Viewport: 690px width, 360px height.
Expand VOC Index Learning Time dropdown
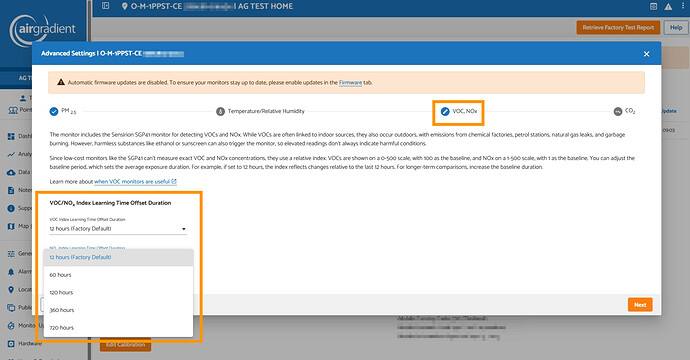coord(117,228)
